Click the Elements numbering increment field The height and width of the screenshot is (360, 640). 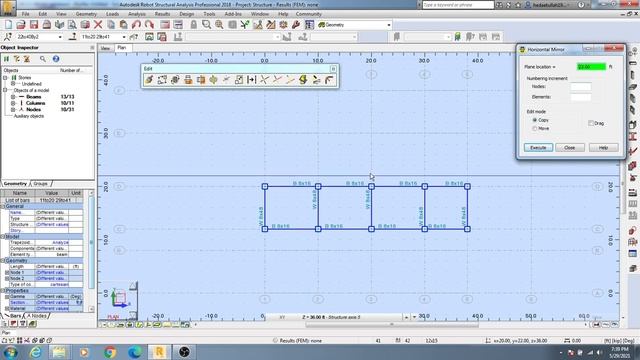[x=580, y=97]
